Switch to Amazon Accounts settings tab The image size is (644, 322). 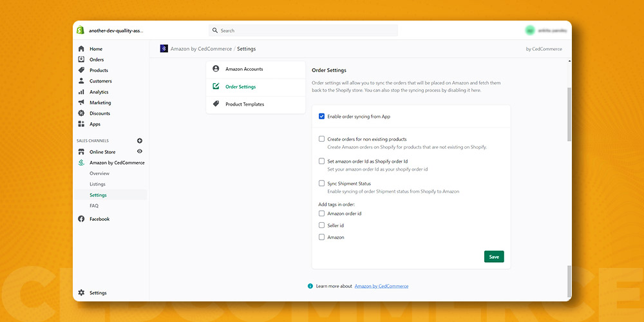coord(256,69)
